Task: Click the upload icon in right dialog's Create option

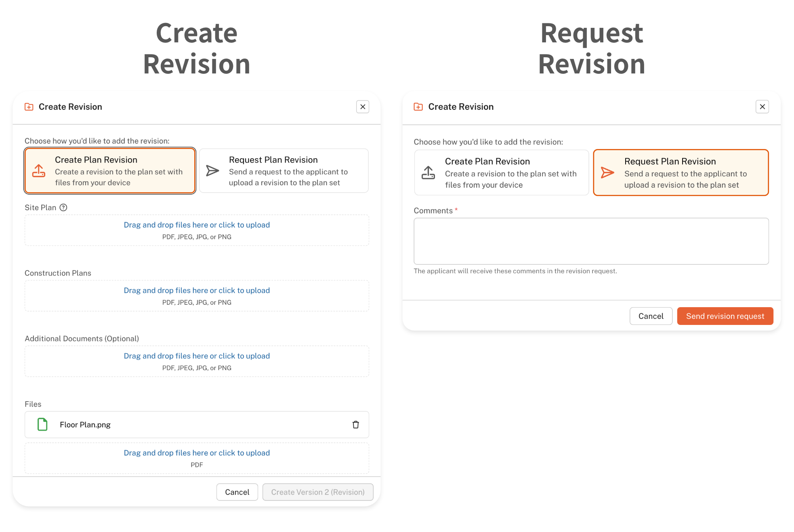Action: [x=428, y=173]
